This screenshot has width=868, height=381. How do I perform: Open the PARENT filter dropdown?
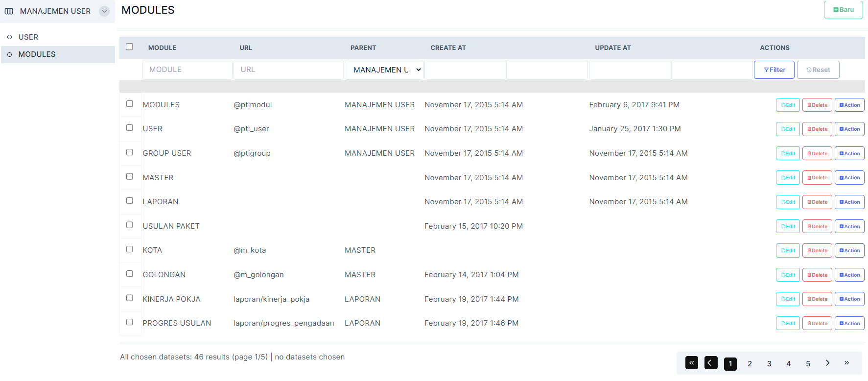(384, 70)
